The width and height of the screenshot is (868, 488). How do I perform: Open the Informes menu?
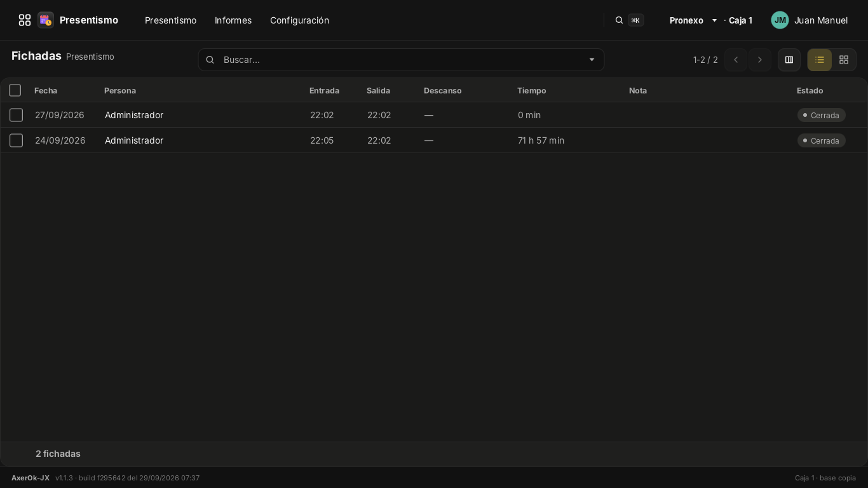tap(233, 20)
